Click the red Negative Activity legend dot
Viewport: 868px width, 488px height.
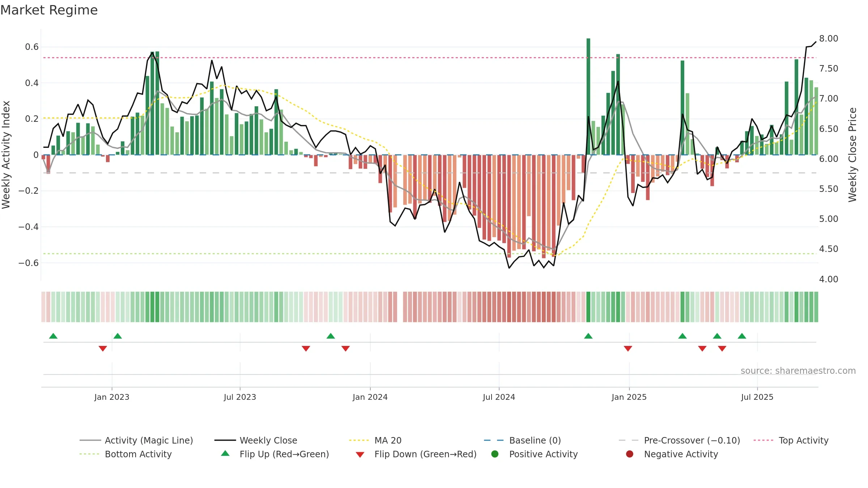[x=630, y=454]
